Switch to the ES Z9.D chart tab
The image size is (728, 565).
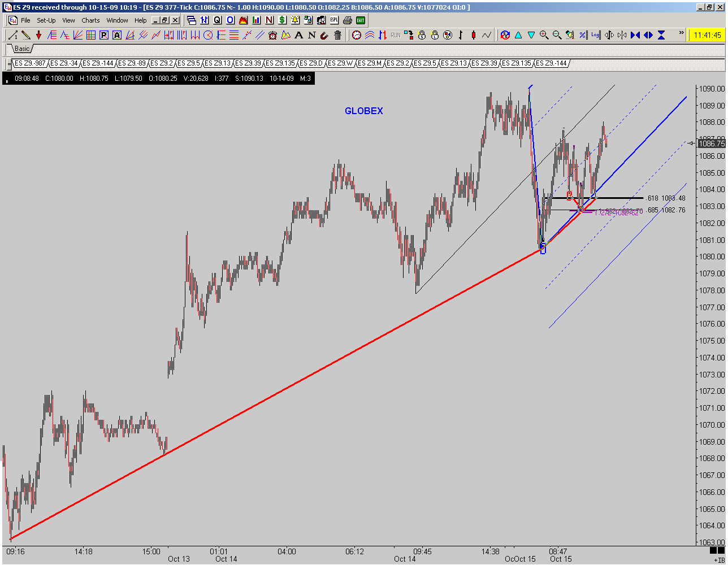[312, 63]
